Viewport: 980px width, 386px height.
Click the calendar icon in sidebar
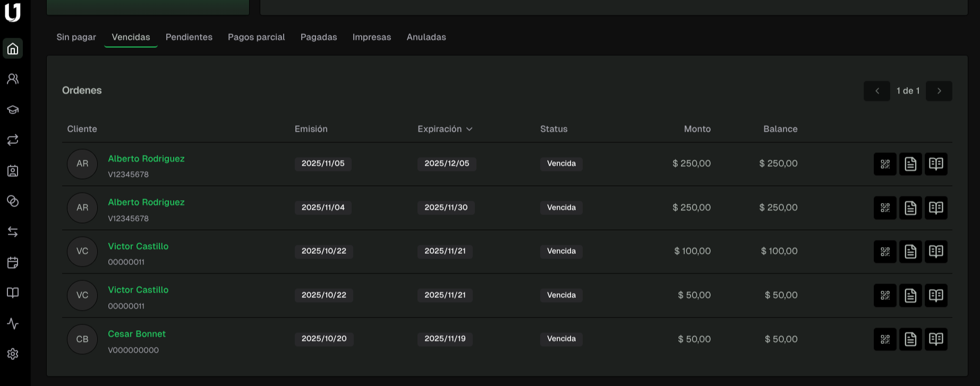(13, 263)
